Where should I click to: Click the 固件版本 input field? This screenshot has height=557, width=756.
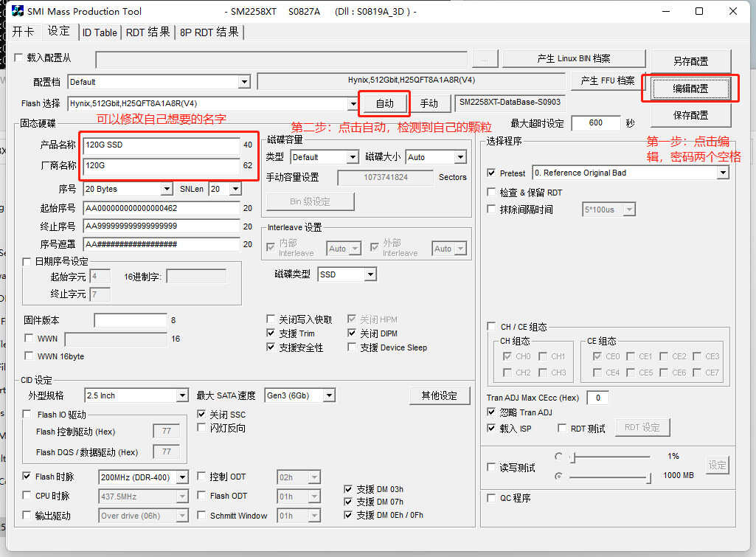[131, 320]
